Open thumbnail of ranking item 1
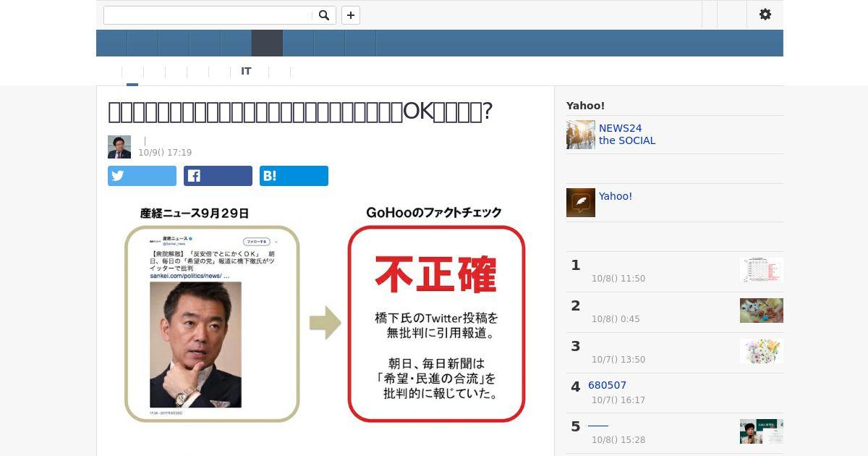The height and width of the screenshot is (456, 868). coord(762,270)
